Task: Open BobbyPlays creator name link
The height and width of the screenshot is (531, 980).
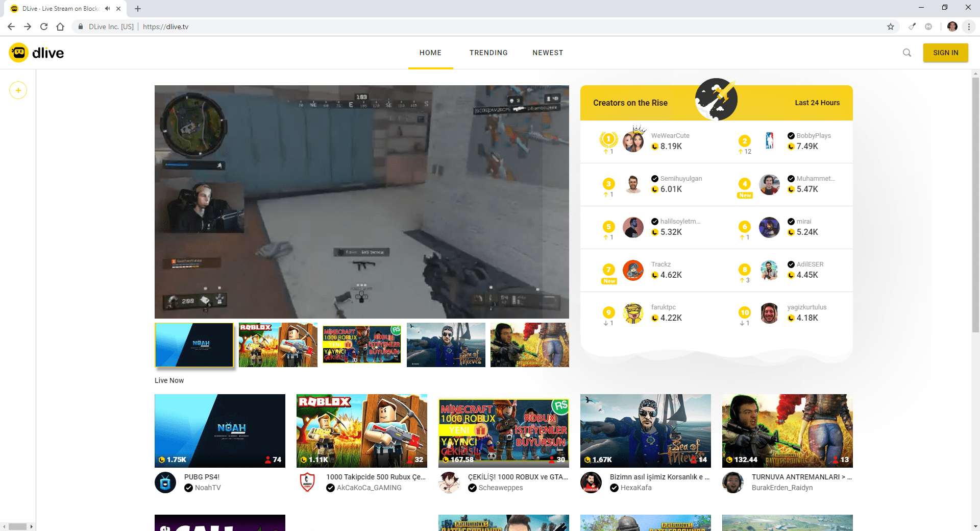Action: click(814, 135)
